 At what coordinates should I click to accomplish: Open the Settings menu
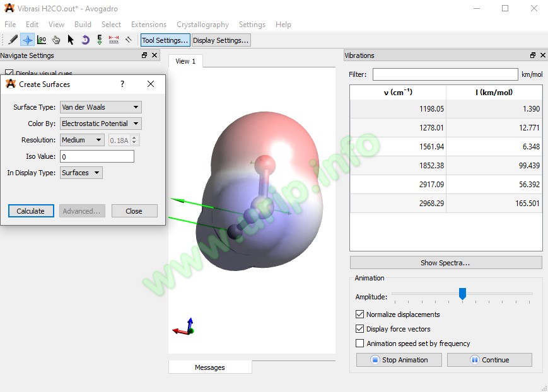coord(252,25)
